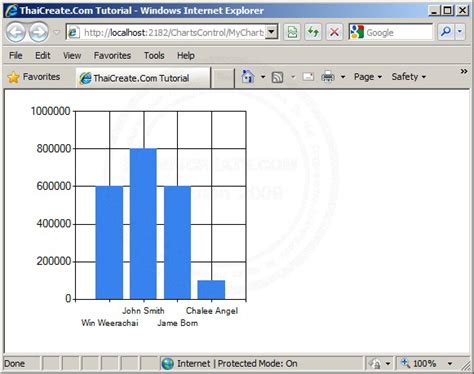Click the 100% zoom level button
This screenshot has width=474, height=374.
pyautogui.click(x=419, y=363)
